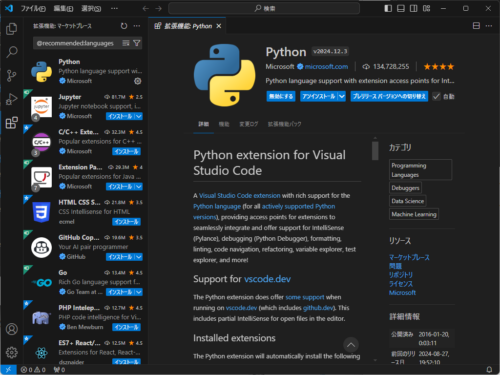Expand the Python uninstall dropdown arrow
The height and width of the screenshot is (375, 500).
click(x=342, y=97)
